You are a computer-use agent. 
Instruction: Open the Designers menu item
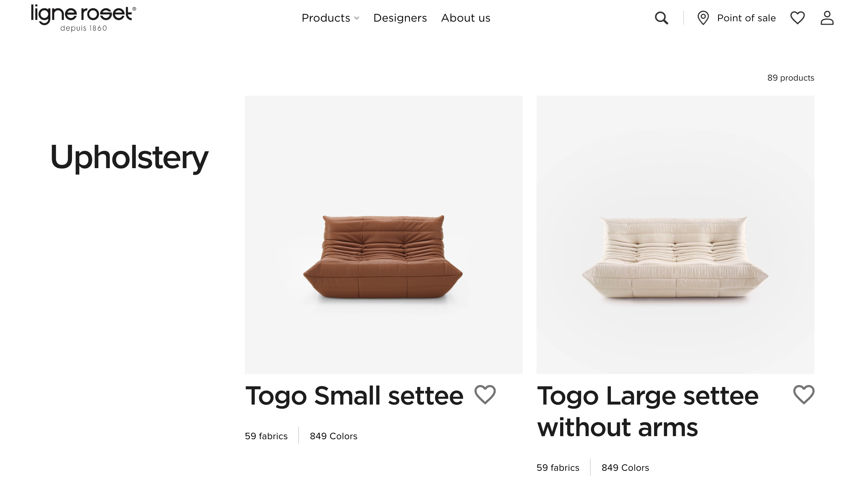point(400,18)
